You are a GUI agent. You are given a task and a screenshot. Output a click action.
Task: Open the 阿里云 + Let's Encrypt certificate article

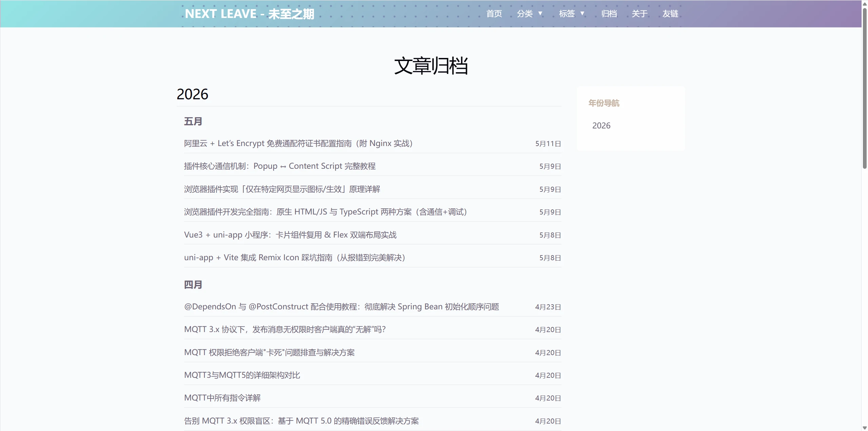pos(298,144)
